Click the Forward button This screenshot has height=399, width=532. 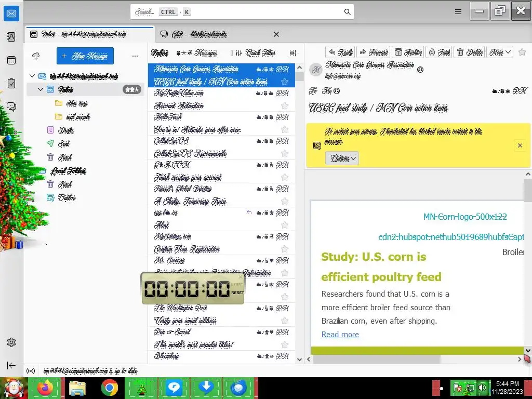373,52
